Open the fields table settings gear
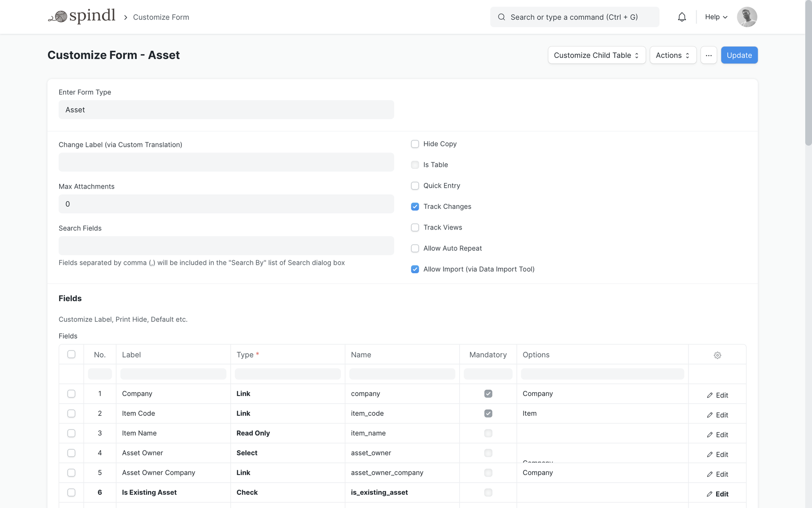Viewport: 812px width, 508px height. click(x=717, y=355)
